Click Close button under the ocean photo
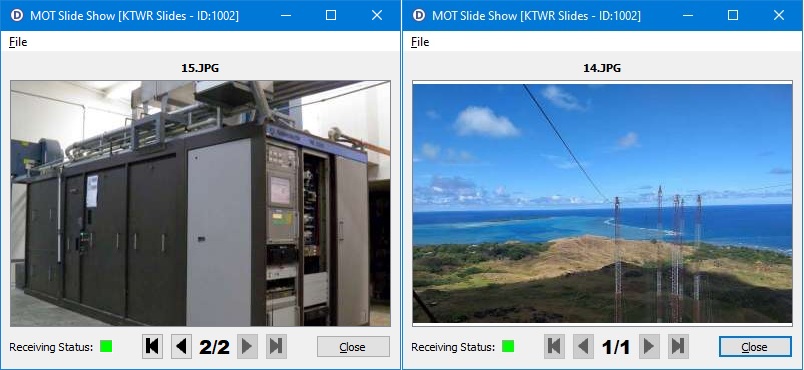The image size is (804, 370). click(x=755, y=347)
